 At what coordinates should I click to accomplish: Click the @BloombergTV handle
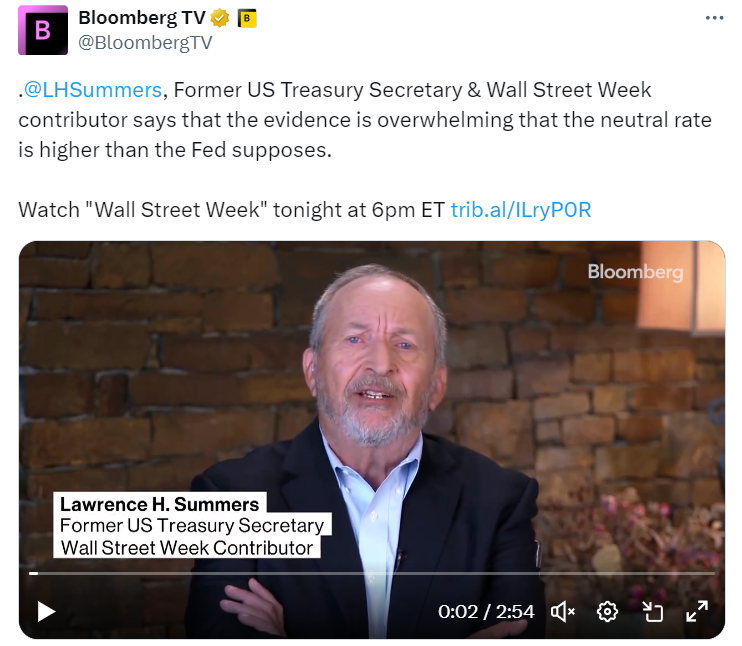click(x=145, y=43)
